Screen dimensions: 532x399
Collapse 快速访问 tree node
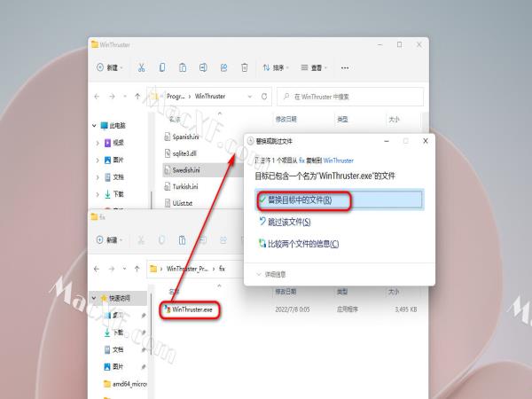point(94,298)
